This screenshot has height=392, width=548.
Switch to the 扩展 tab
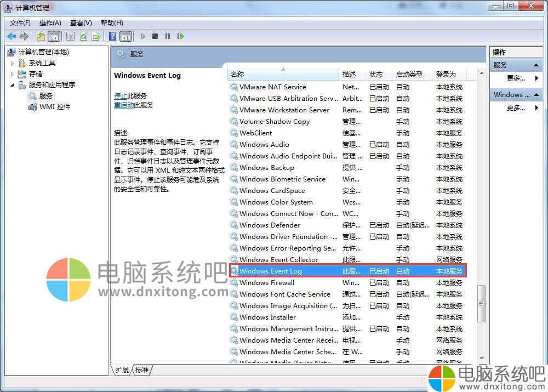[x=122, y=370]
